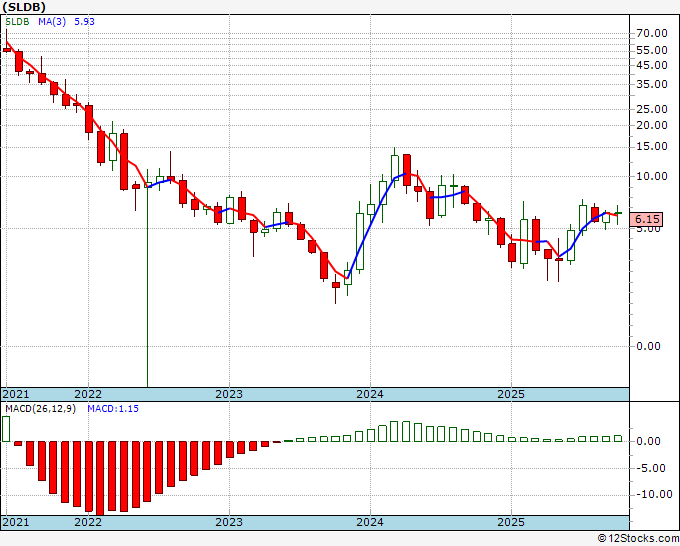
Task: Click 2022 on the MACD time axis
Action: (x=88, y=522)
